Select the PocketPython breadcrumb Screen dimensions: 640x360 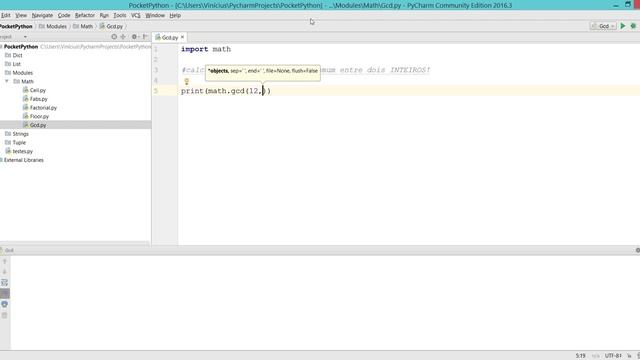pos(16,26)
